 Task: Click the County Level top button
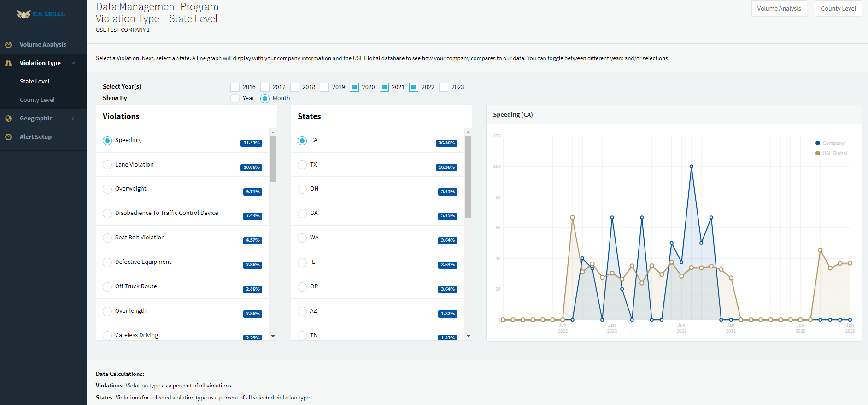coord(839,9)
